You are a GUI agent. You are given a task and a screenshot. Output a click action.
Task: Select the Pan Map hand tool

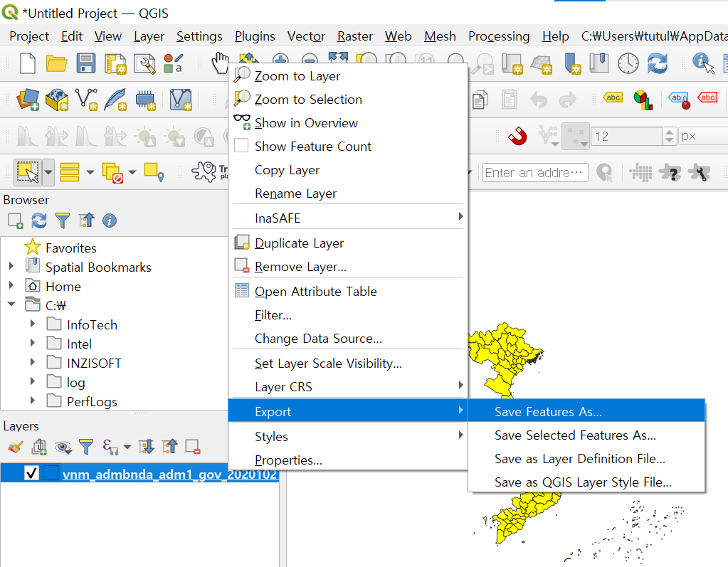point(219,63)
